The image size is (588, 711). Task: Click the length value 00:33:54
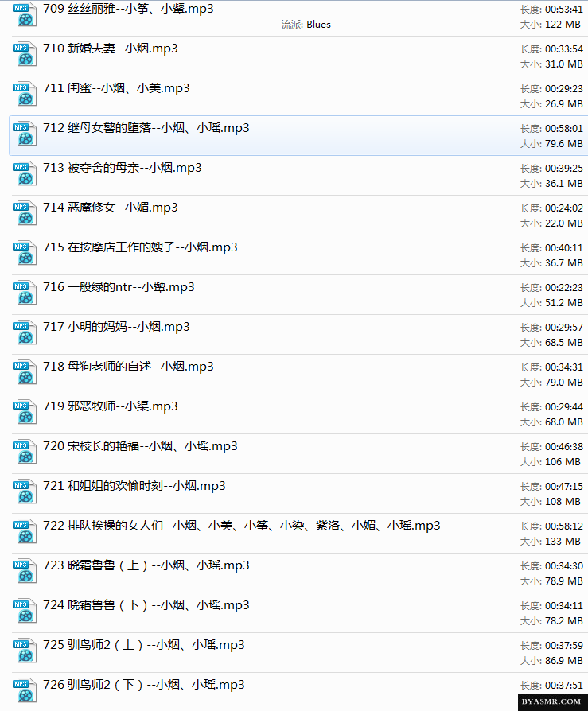click(564, 49)
